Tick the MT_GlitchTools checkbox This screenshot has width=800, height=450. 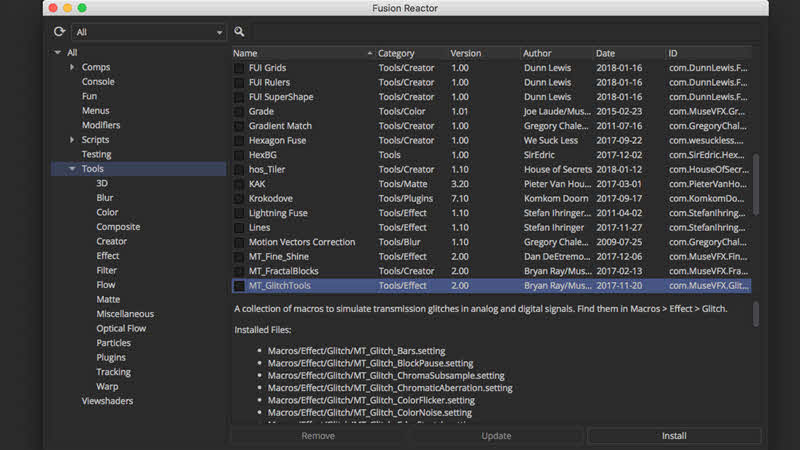click(239, 286)
